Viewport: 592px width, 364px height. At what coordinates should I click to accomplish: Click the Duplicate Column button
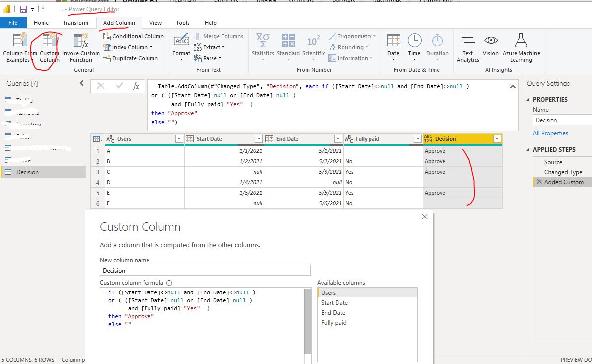click(131, 58)
